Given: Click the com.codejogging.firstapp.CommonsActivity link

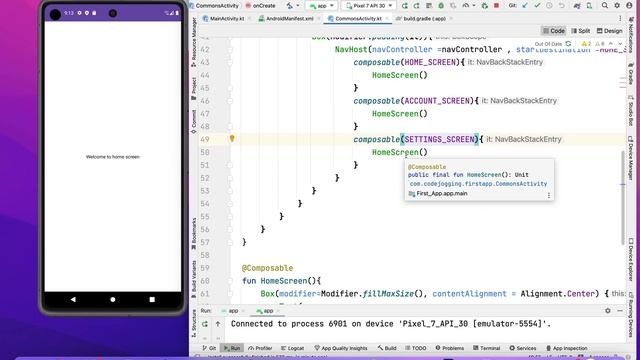Looking at the screenshot, I should (x=478, y=184).
